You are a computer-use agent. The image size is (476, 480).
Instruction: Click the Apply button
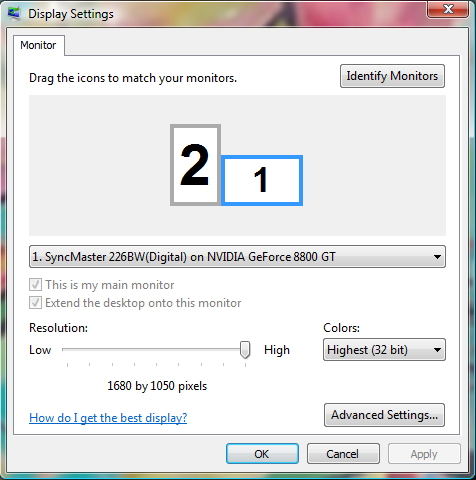tap(424, 454)
